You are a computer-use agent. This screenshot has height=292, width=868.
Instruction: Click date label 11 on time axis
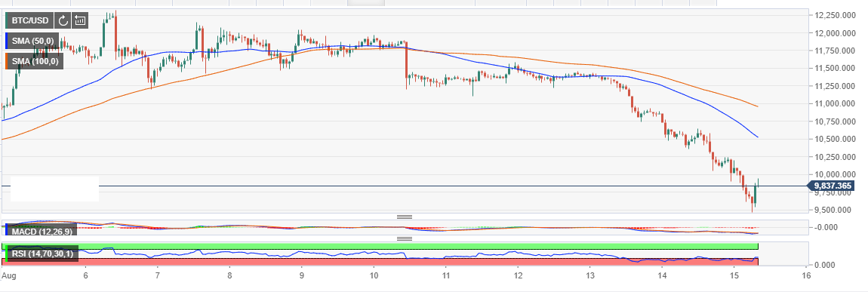[445, 275]
